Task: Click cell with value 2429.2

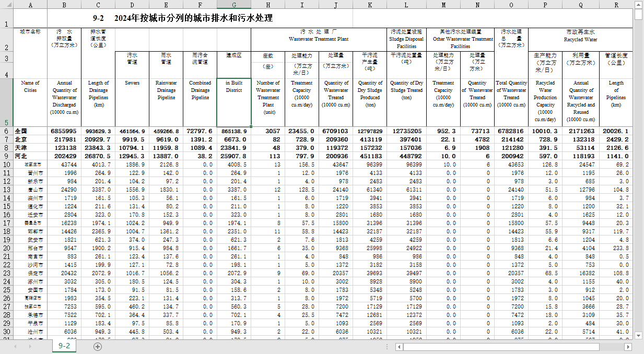Action: (616, 139)
